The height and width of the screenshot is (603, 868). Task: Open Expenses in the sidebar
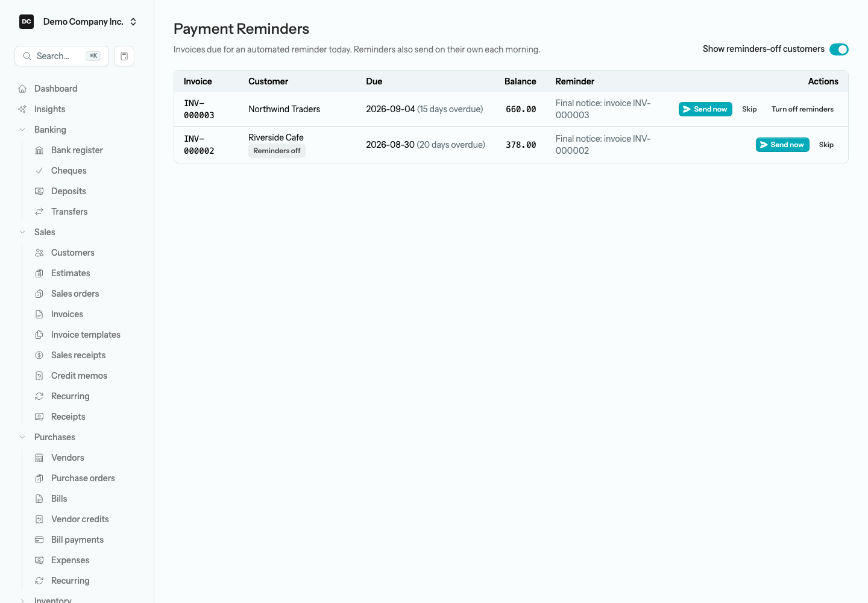[x=71, y=560]
